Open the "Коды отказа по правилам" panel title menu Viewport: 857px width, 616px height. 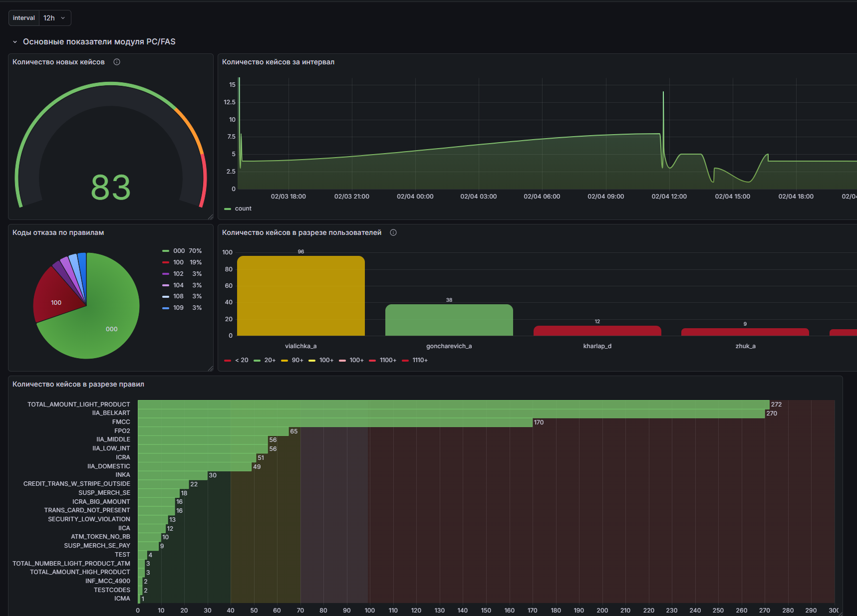[x=58, y=232]
